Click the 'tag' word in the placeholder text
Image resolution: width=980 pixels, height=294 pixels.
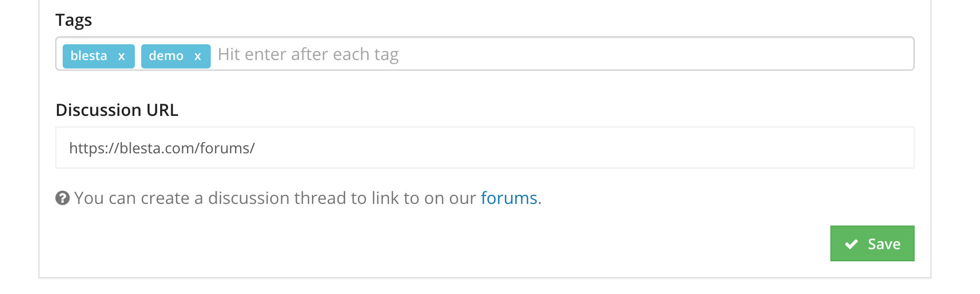coord(386,55)
